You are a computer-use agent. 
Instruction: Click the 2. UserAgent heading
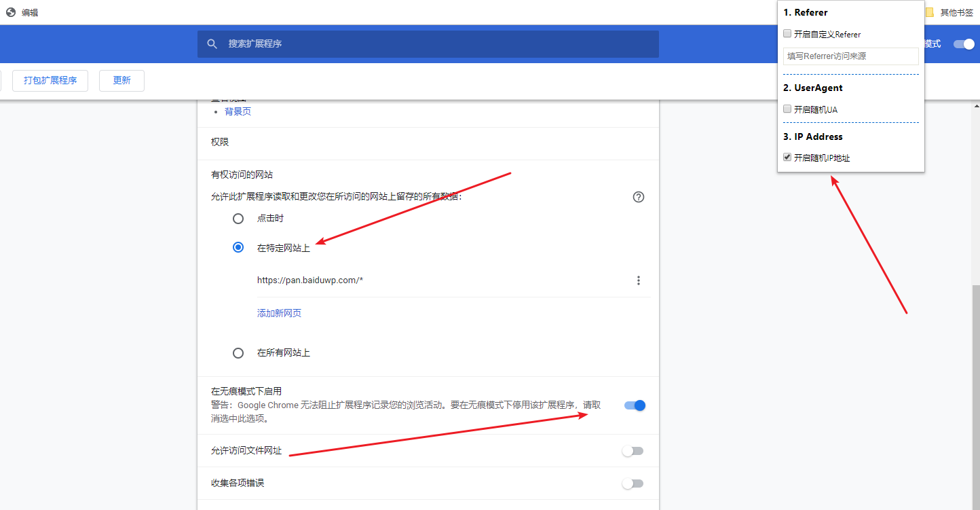[x=813, y=88]
